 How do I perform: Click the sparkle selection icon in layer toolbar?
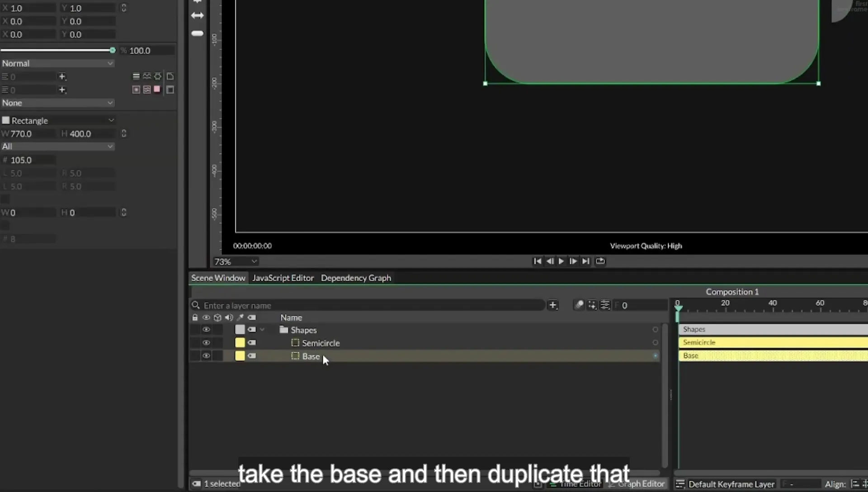point(592,305)
